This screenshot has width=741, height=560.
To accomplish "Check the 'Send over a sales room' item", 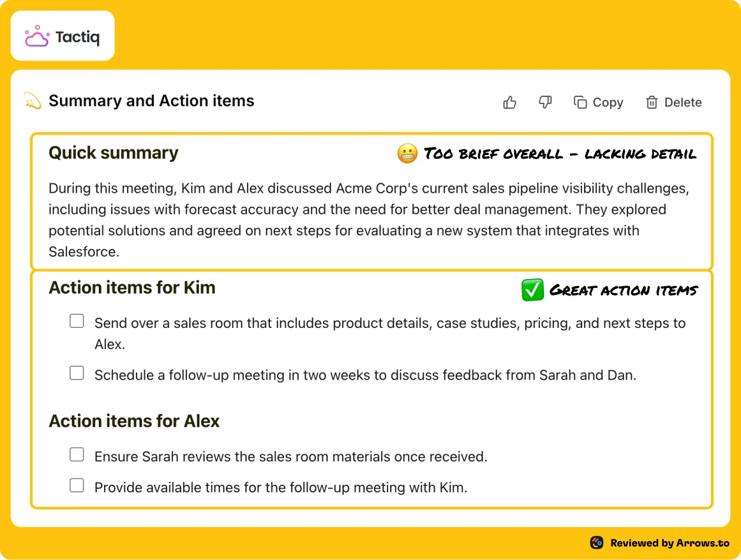I will tap(77, 321).
